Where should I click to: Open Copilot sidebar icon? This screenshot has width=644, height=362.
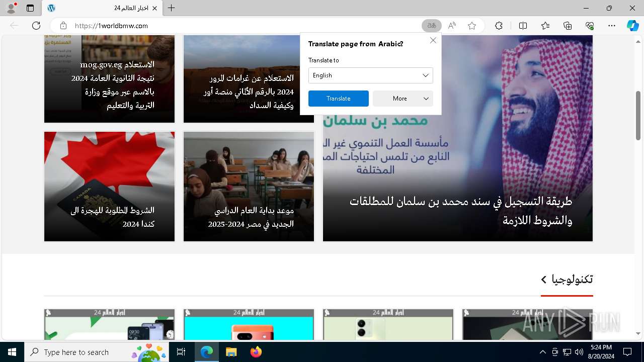click(632, 26)
